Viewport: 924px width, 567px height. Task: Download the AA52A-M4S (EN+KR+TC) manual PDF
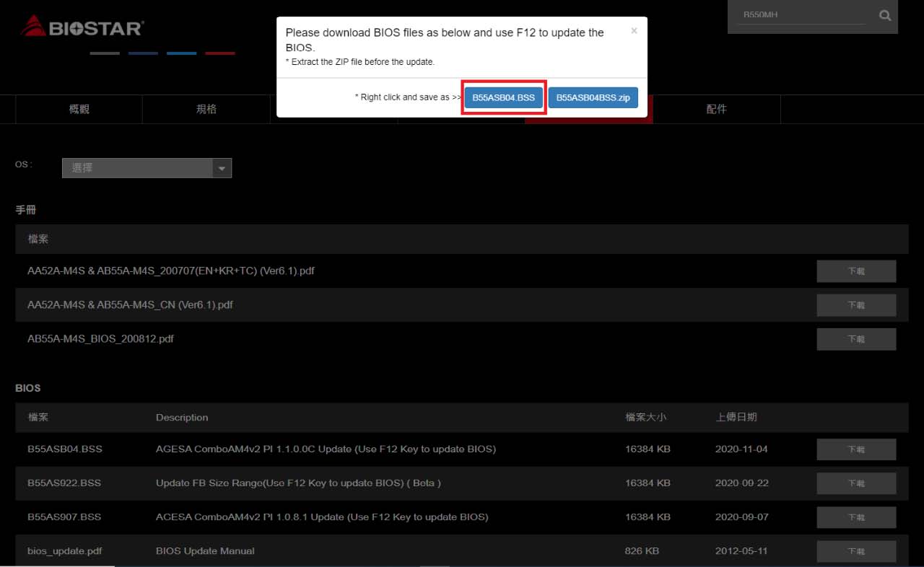[x=856, y=271]
